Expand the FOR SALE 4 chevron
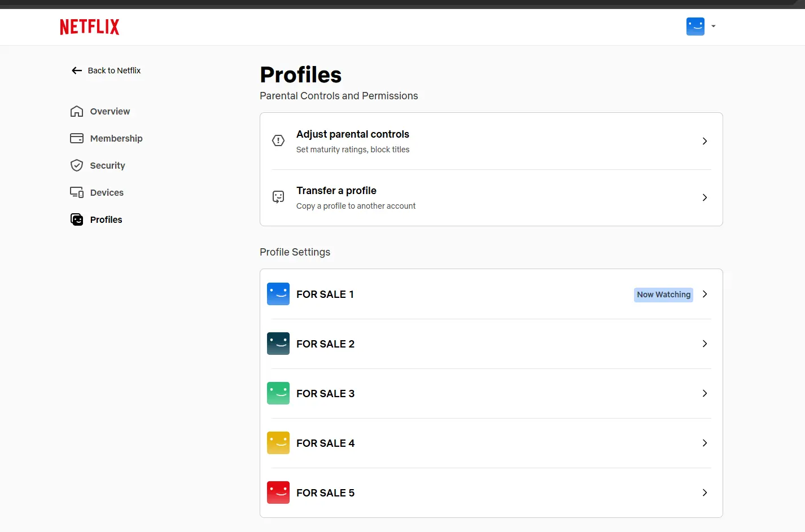The image size is (805, 532). [705, 443]
